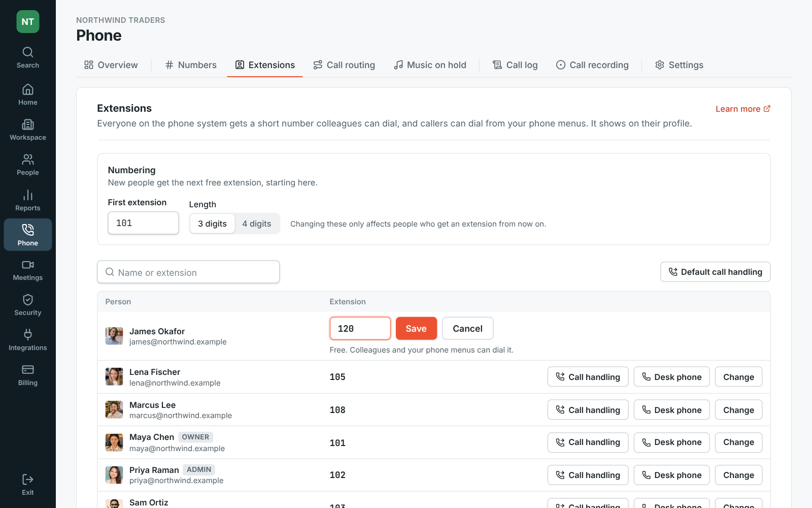Open the Workspace section
Viewport: 812px width, 508px height.
coord(28,130)
